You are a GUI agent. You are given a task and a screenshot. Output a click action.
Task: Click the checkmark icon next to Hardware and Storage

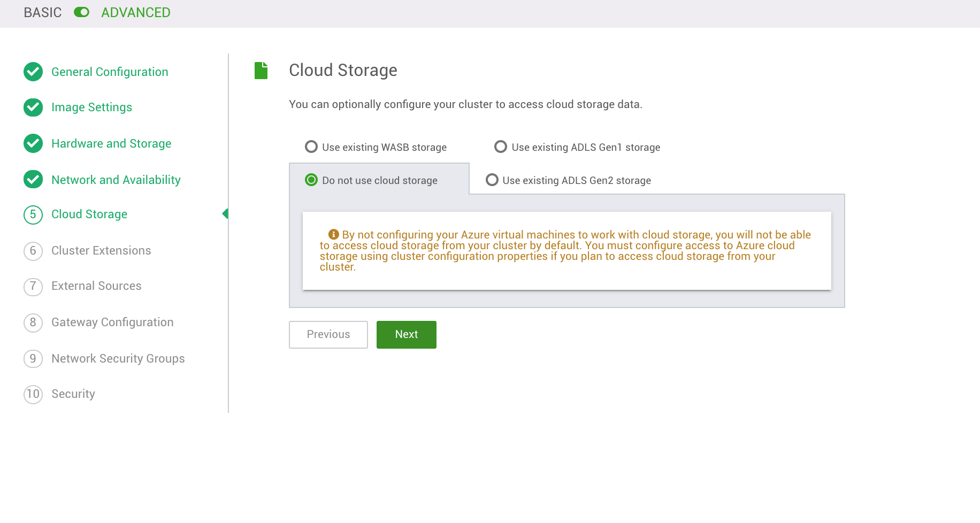pyautogui.click(x=33, y=143)
